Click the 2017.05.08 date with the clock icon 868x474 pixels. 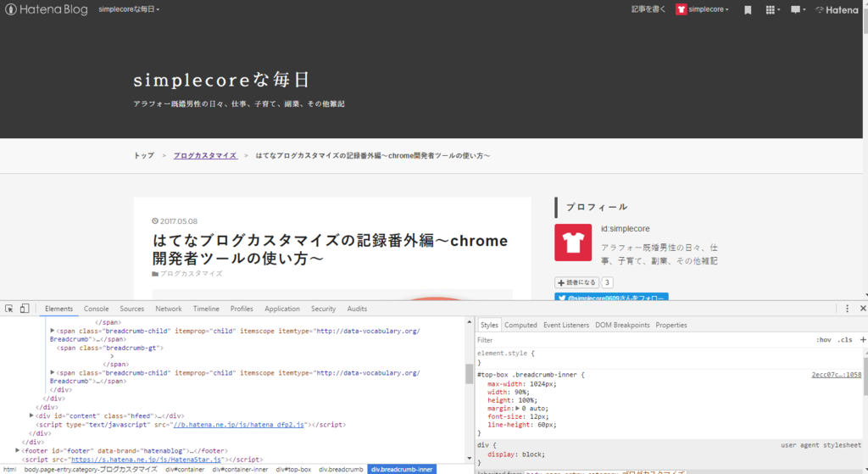tap(175, 221)
